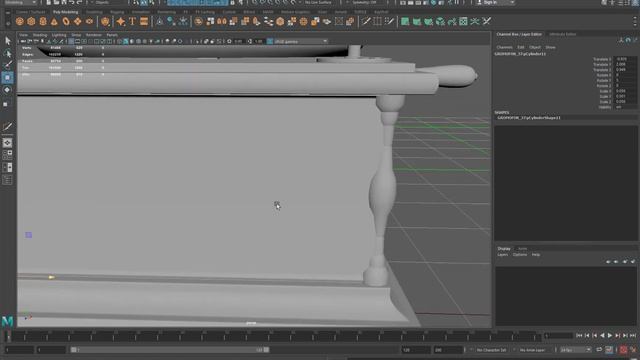Viewport: 640px width, 360px height.
Task: Select the Lasso select tool
Action: click(7, 53)
